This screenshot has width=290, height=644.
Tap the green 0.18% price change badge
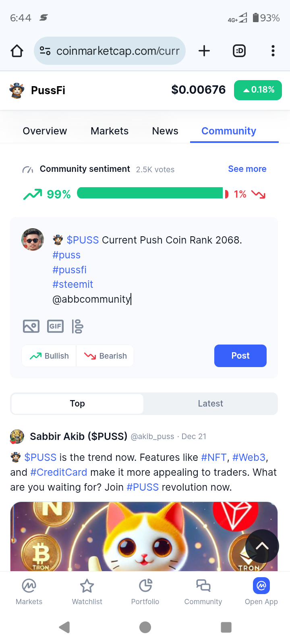pyautogui.click(x=258, y=90)
